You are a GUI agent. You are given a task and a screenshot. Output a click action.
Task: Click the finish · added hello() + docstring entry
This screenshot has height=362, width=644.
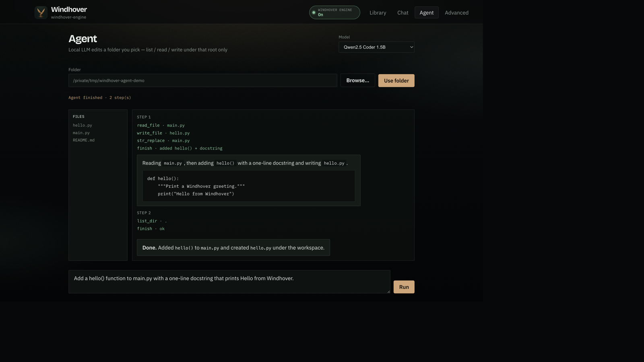(180, 148)
